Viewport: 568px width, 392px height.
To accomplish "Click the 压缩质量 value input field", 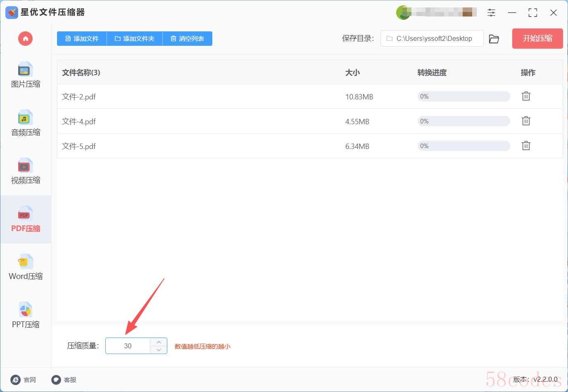I will click(x=128, y=346).
